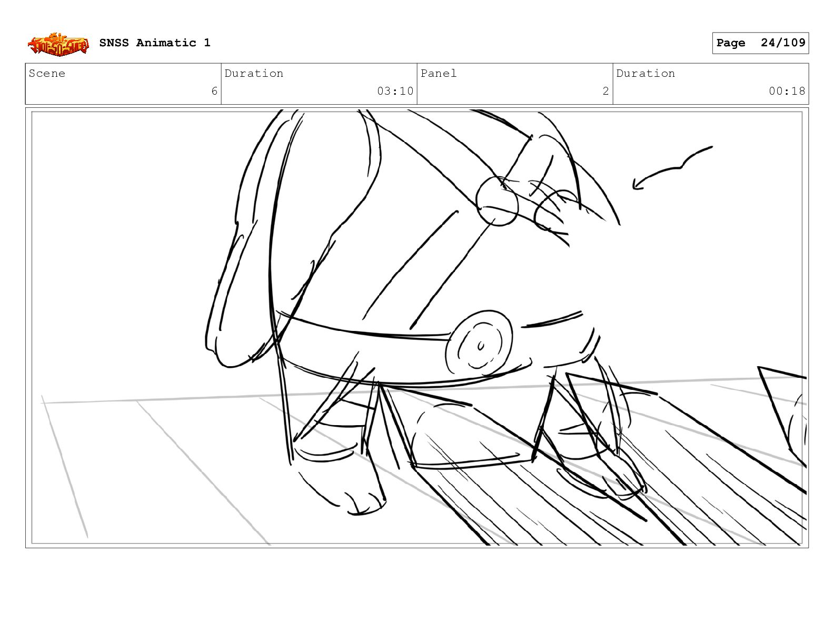Click the 'Panel' header label

pyautogui.click(x=439, y=73)
